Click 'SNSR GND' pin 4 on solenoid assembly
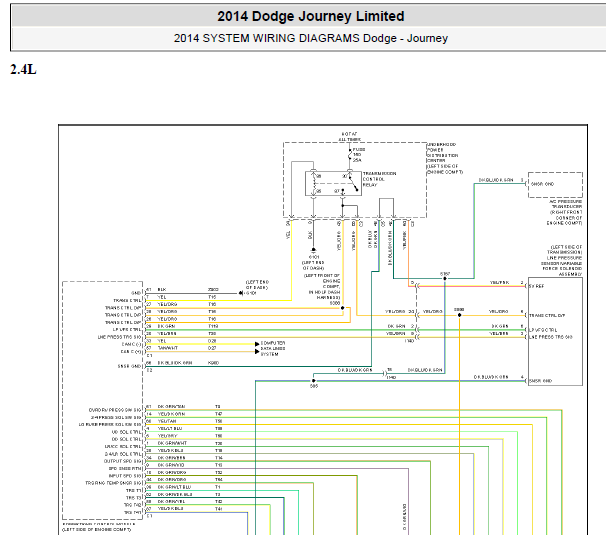This screenshot has height=535, width=606. (540, 381)
